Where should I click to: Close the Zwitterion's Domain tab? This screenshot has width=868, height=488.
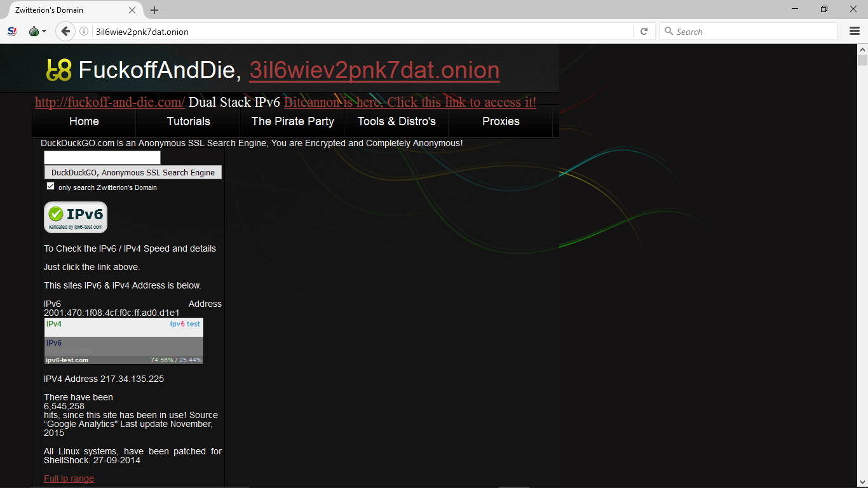tap(132, 10)
